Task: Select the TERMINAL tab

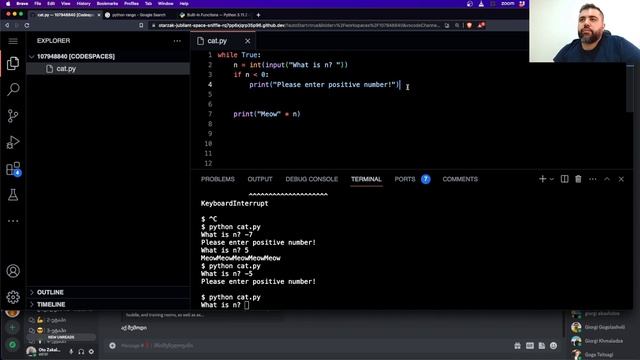Action: pos(366,179)
